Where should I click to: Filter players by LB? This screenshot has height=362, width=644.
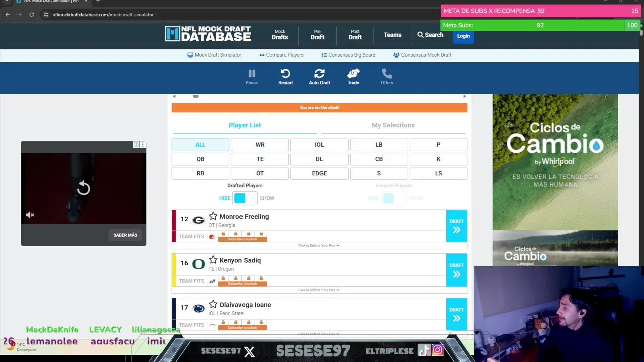[x=379, y=145]
